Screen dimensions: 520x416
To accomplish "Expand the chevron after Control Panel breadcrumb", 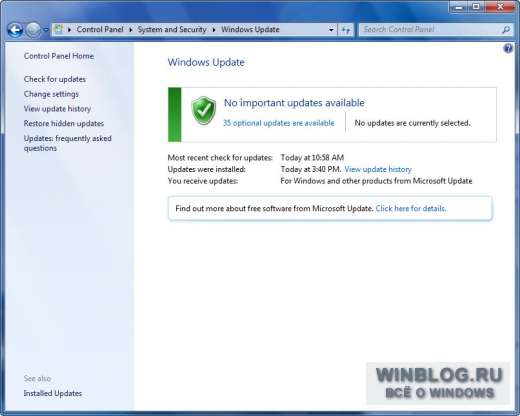I will [131, 30].
